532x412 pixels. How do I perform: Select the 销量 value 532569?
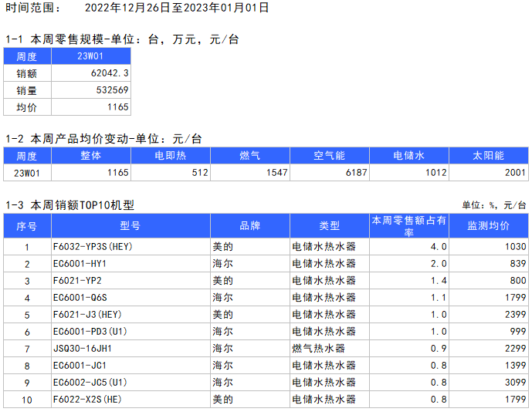click(x=112, y=89)
